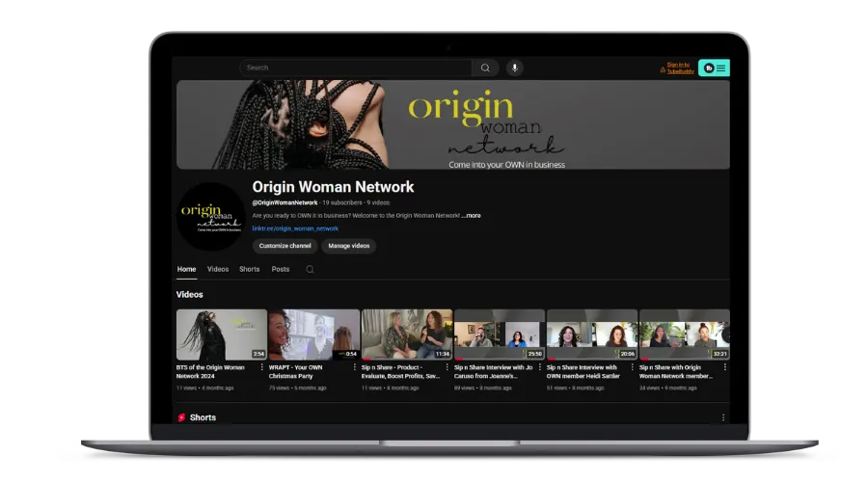Play the 25:50 Jo Caruso interview thumbnail

(500, 335)
